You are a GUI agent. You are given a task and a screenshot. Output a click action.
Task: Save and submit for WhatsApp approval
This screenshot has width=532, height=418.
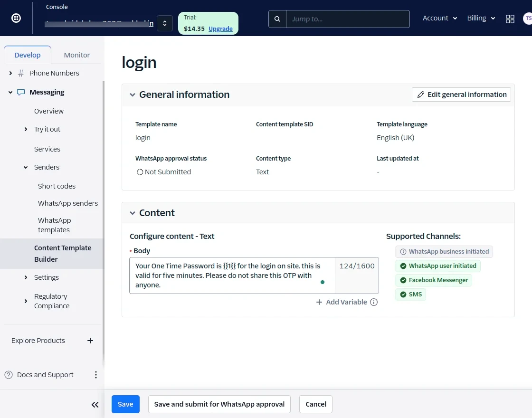tap(219, 404)
